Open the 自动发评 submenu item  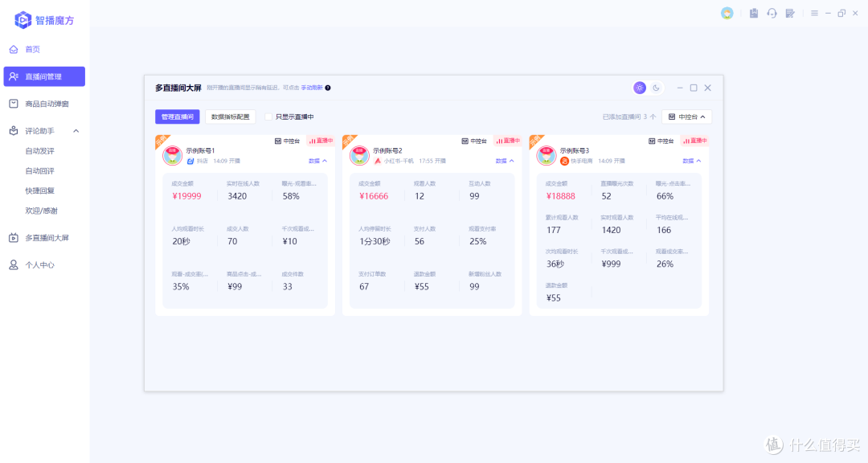point(40,150)
